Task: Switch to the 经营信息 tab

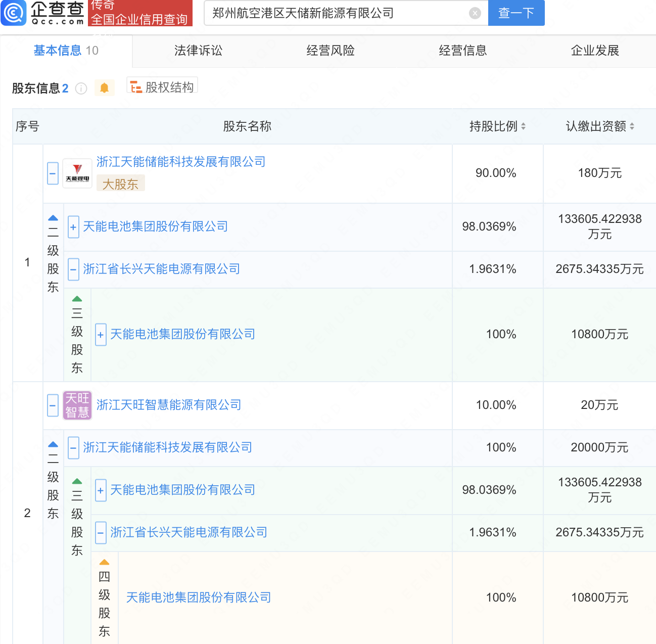Action: [463, 51]
